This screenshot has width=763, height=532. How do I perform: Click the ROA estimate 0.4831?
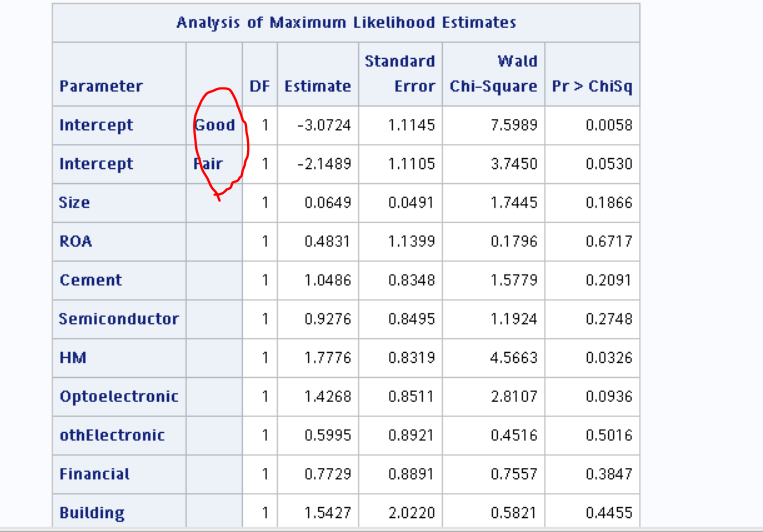click(327, 241)
